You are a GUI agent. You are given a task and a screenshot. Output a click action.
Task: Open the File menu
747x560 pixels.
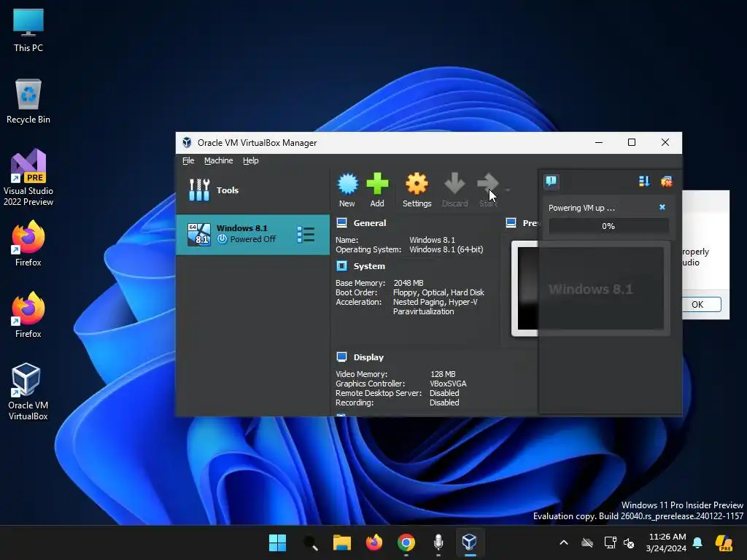tap(188, 160)
